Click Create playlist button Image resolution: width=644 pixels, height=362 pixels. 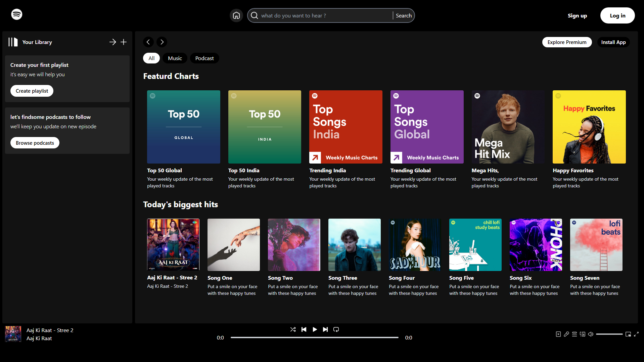coord(32,91)
